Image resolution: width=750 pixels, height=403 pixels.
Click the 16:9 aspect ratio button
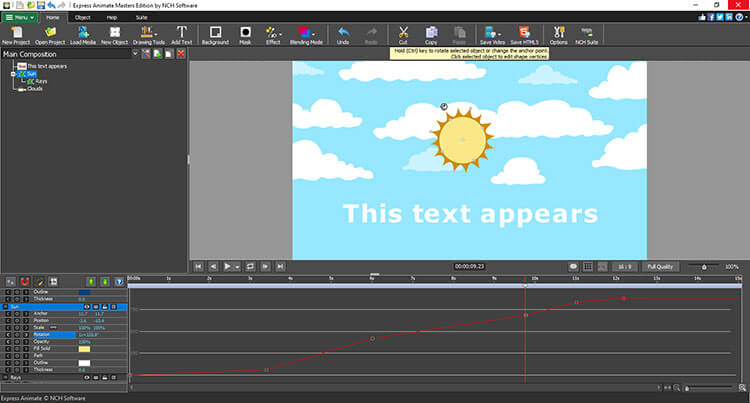click(624, 267)
